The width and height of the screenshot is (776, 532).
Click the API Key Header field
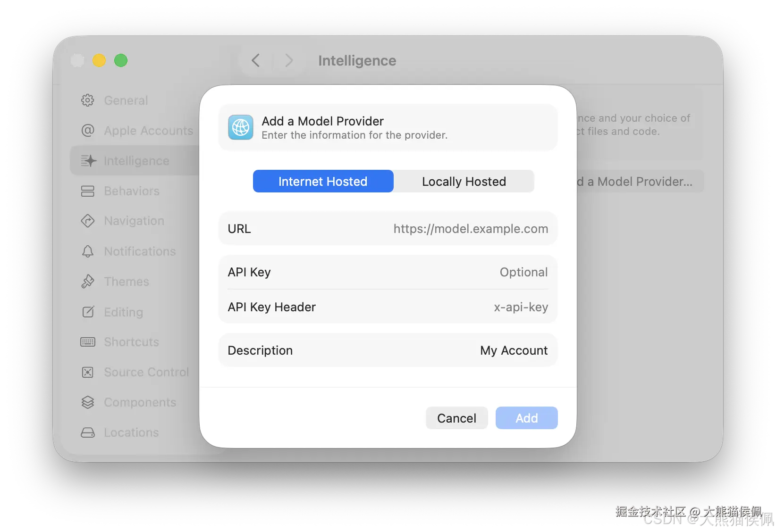(x=388, y=307)
